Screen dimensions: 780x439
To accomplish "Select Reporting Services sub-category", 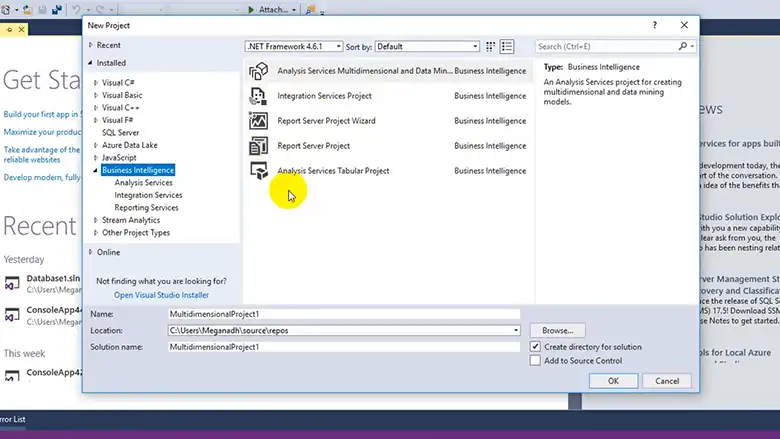I will tap(146, 207).
